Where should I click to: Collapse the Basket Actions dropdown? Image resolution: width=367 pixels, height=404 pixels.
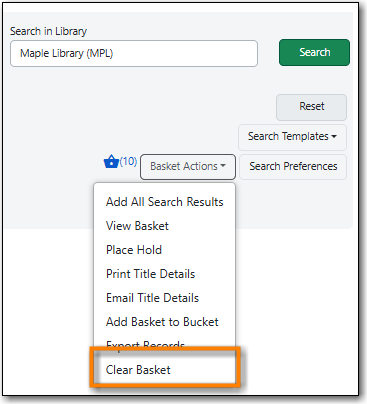[x=188, y=166]
